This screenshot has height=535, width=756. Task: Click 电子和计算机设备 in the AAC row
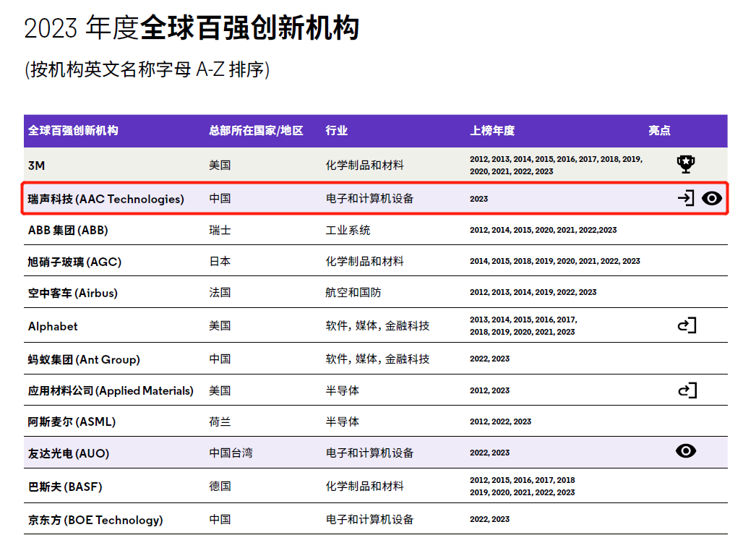click(370, 198)
